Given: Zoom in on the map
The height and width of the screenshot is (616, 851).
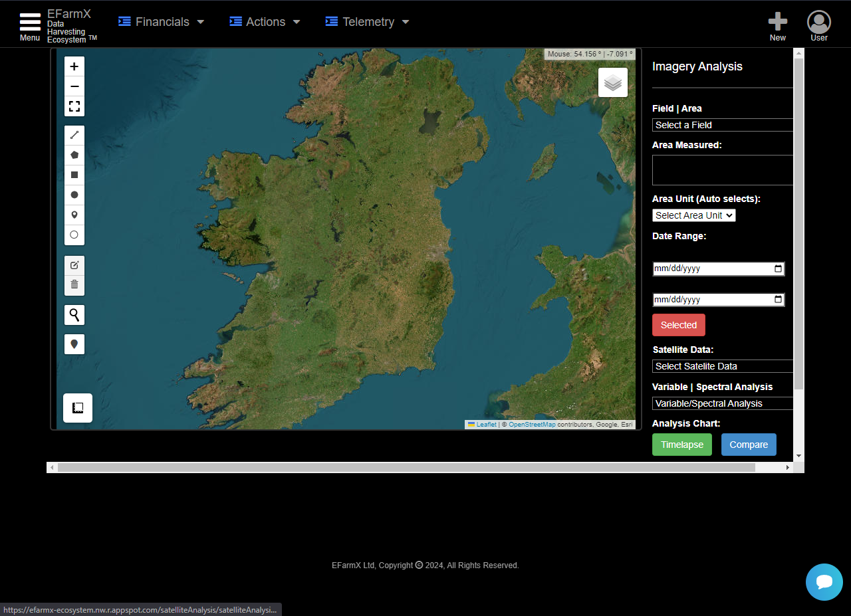Looking at the screenshot, I should pyautogui.click(x=74, y=66).
